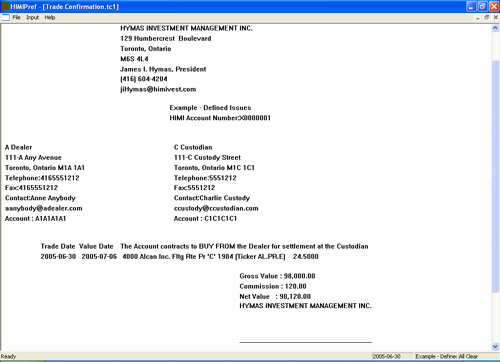
Task: Minimize the inner Trade Confirmation document
Action: click(x=478, y=18)
